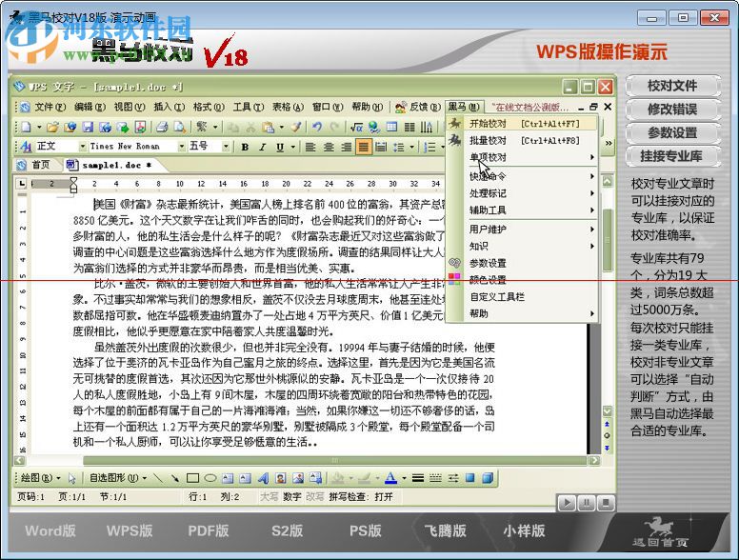Choose the select objects pointer
Viewport: 739px width, 560px height.
(71, 478)
